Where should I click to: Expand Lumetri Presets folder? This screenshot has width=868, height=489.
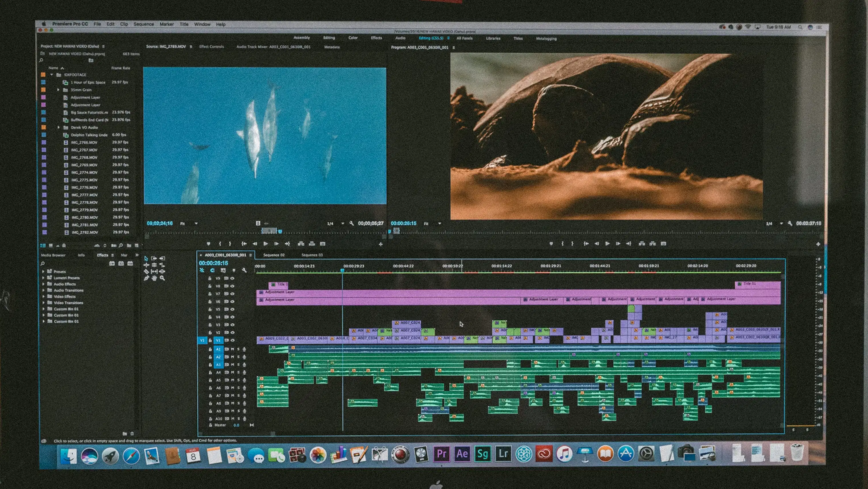43,278
